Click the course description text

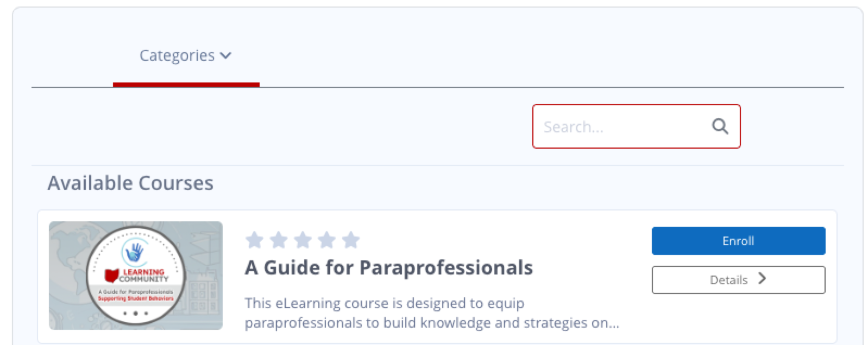[x=432, y=313]
